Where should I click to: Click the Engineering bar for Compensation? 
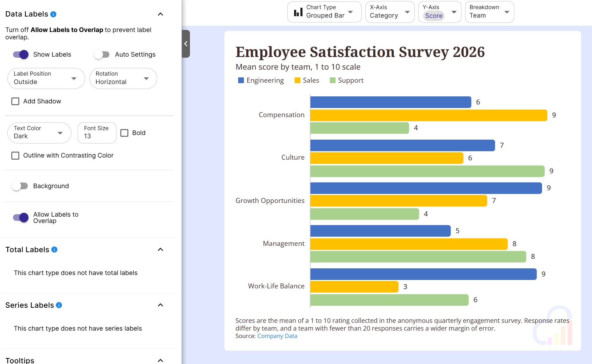(x=391, y=102)
